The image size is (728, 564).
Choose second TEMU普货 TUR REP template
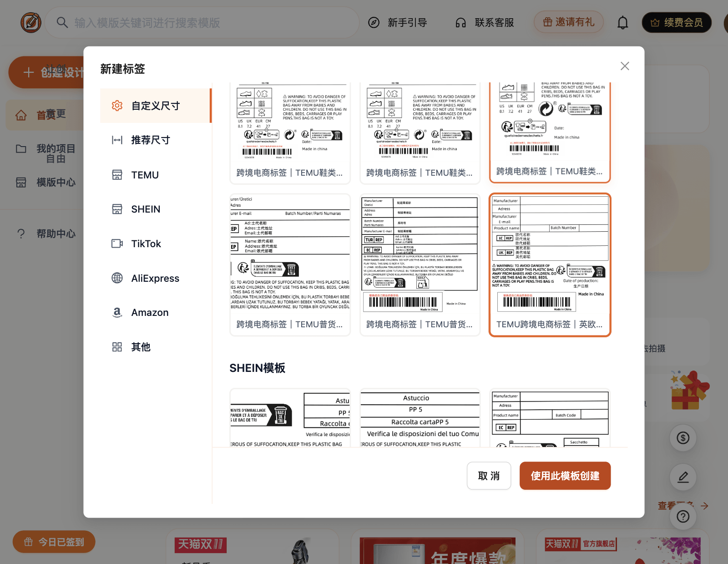[x=420, y=265]
